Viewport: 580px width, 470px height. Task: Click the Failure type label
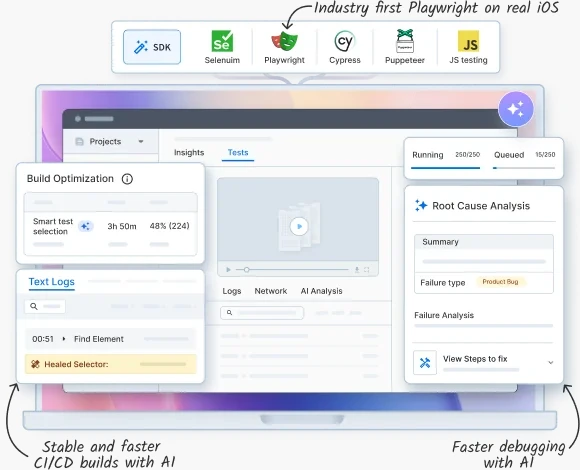point(443,283)
